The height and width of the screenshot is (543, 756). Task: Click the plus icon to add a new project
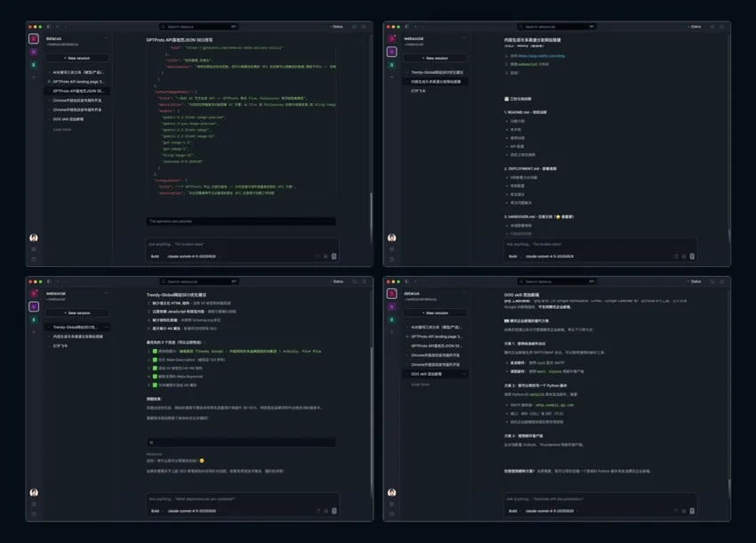pyautogui.click(x=33, y=77)
